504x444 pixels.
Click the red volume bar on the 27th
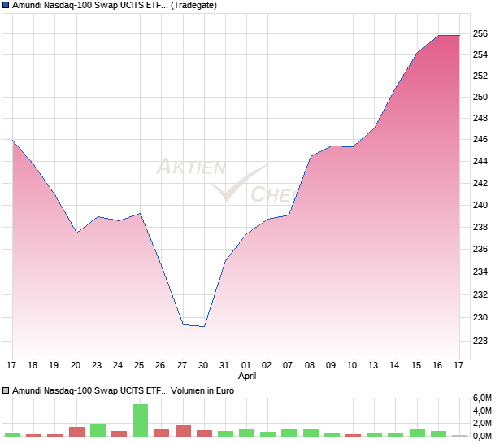click(183, 431)
